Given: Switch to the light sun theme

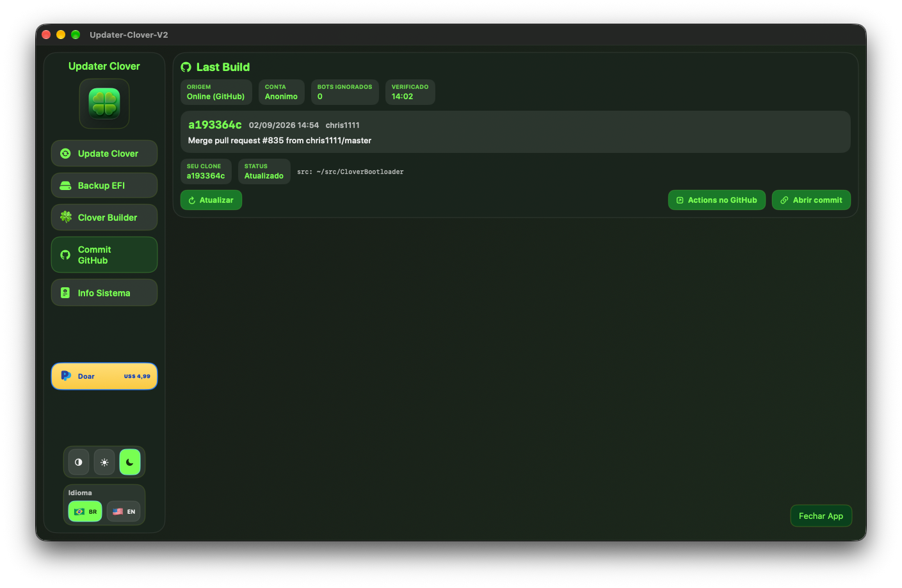Looking at the screenshot, I should pos(104,462).
